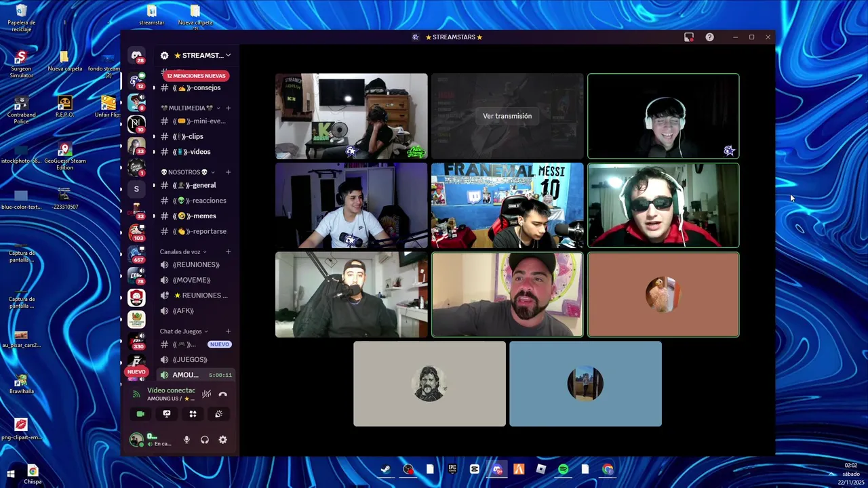Focus the FRANEMAL MESSI 10 video tile

507,205
